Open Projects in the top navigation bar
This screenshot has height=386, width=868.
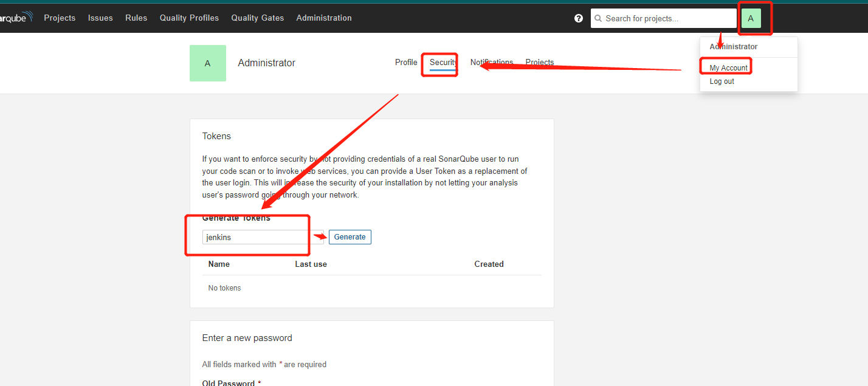tap(60, 18)
